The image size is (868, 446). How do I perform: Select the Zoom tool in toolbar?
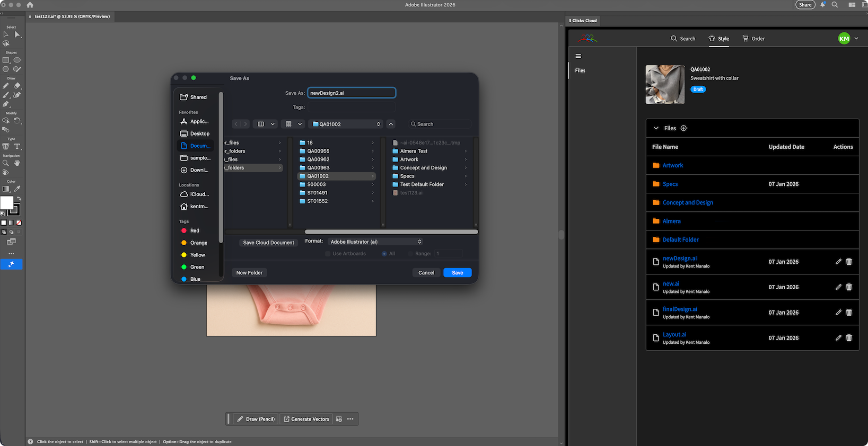[x=6, y=163]
